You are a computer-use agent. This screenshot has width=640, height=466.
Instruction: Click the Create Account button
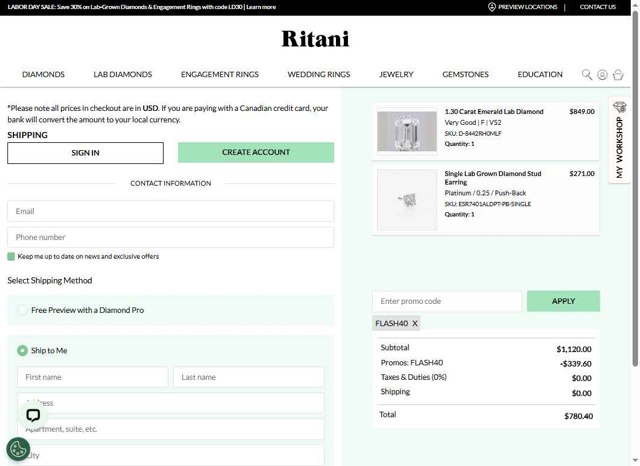pos(256,152)
